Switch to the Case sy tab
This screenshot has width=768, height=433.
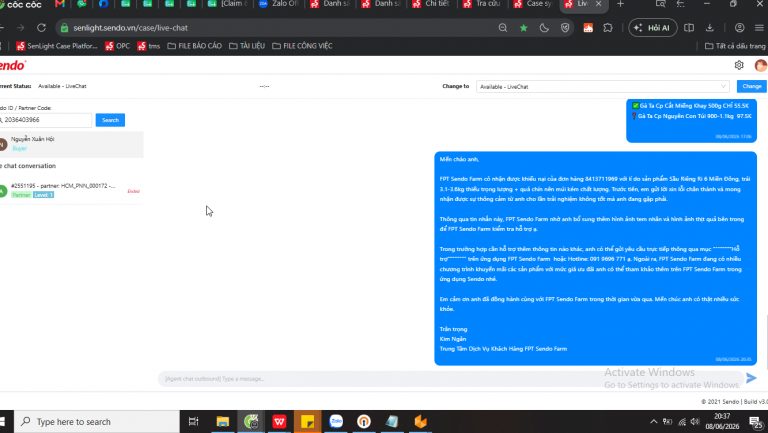point(533,4)
